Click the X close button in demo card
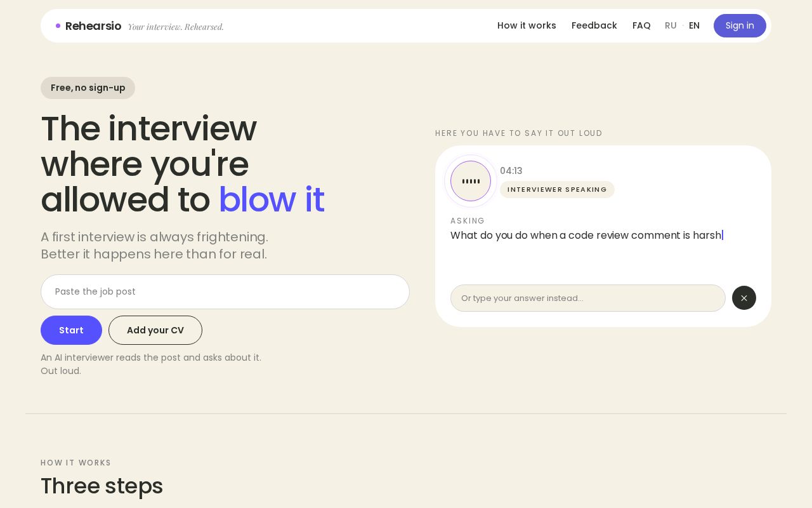This screenshot has height=508, width=812. 744,298
